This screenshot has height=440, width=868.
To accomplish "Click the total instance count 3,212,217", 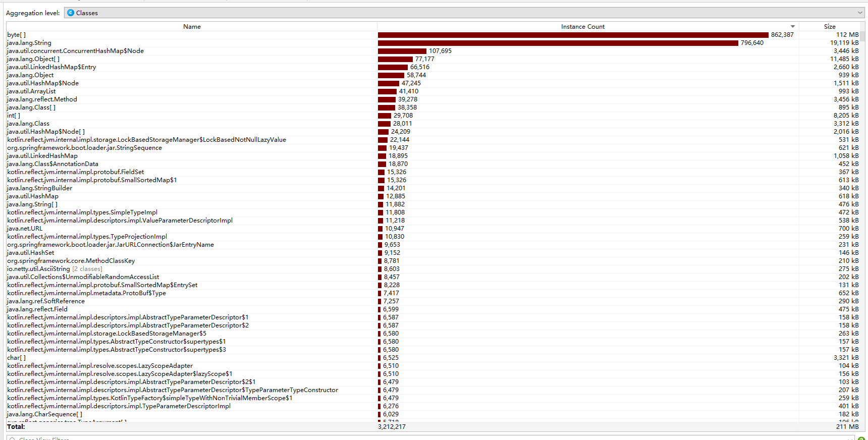I will [392, 427].
